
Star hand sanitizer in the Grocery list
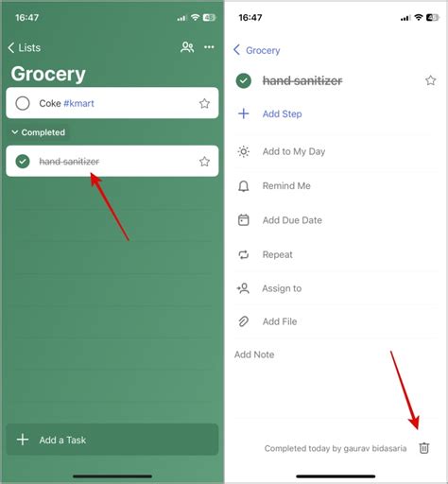tap(204, 162)
